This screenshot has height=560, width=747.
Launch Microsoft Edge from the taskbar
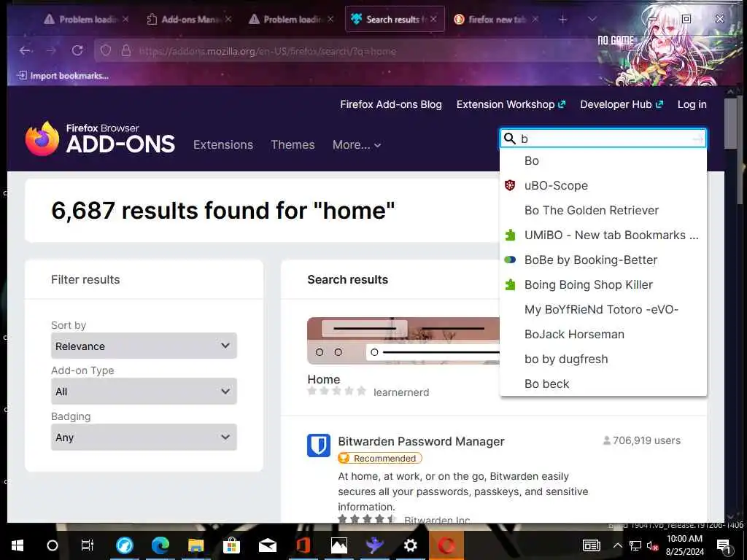click(160, 545)
